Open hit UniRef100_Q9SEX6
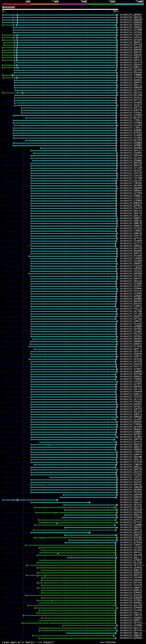Image resolution: width=146 pixels, height=644 pixels. pyautogui.click(x=131, y=25)
